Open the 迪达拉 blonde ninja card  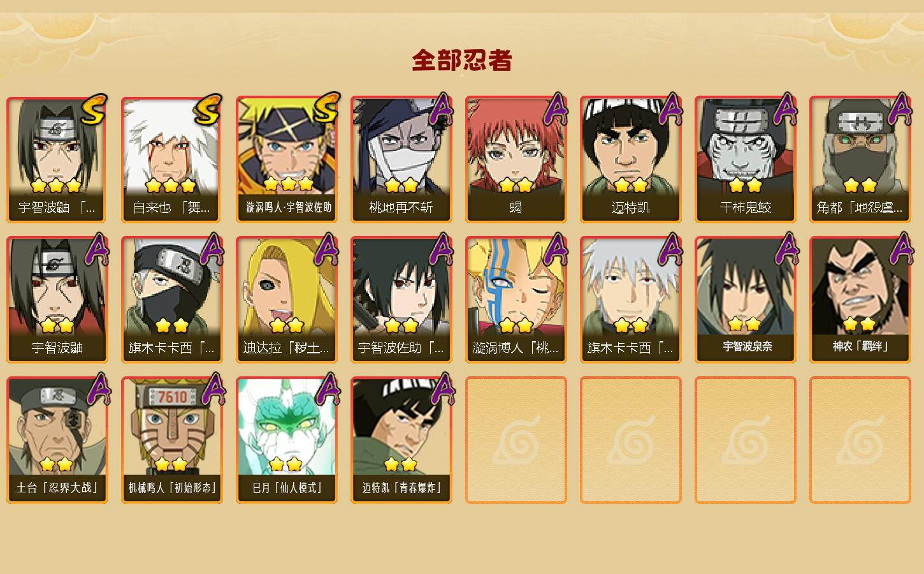pos(286,300)
